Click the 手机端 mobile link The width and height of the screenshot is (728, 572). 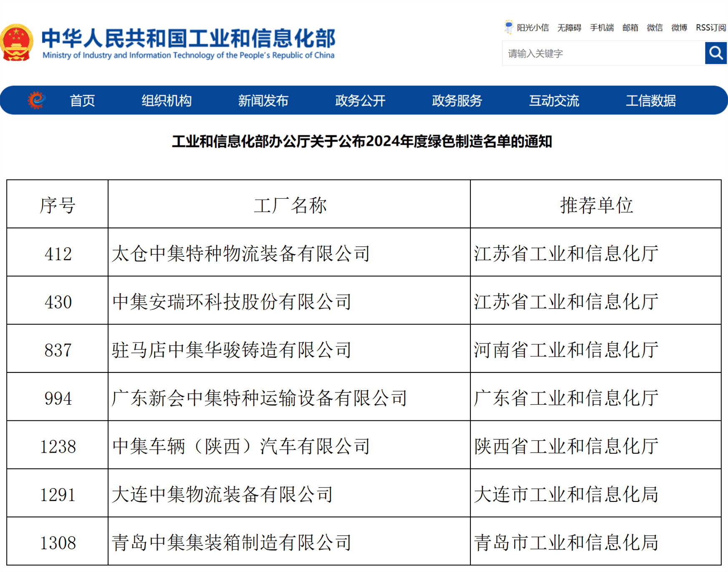[x=602, y=28]
